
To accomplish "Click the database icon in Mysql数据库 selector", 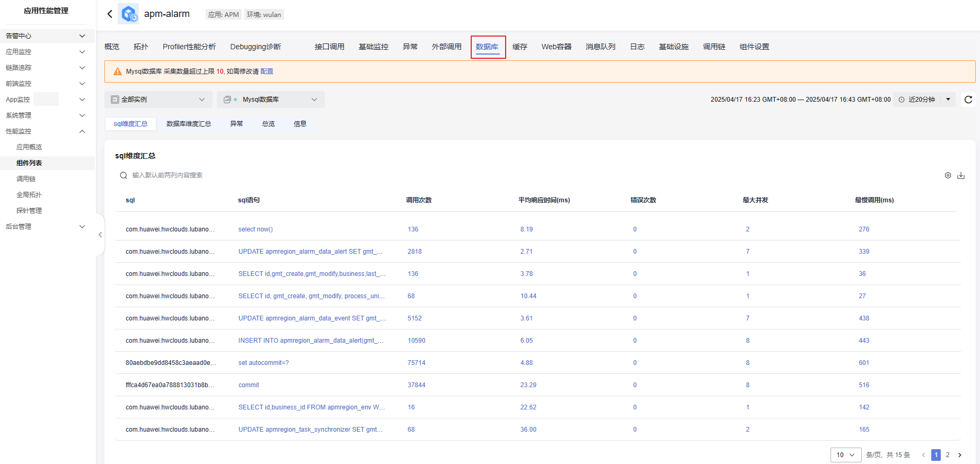I will [x=227, y=100].
